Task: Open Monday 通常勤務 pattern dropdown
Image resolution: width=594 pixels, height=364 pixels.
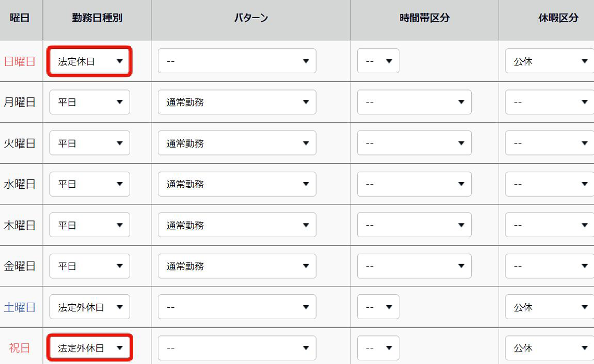Action: [237, 102]
